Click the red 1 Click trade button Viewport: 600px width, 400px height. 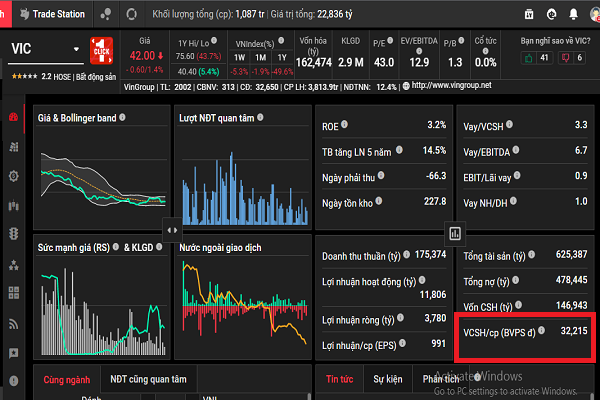[101, 50]
